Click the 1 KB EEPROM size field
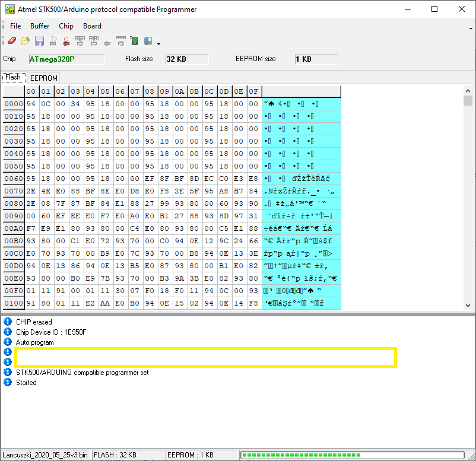 pyautogui.click(x=316, y=59)
